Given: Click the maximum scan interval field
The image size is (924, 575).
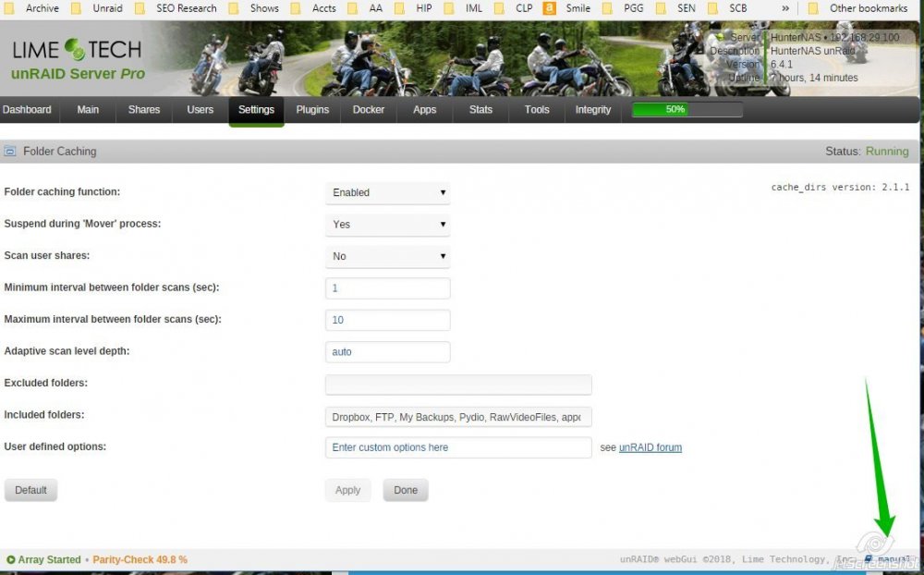Looking at the screenshot, I should pyautogui.click(x=388, y=320).
